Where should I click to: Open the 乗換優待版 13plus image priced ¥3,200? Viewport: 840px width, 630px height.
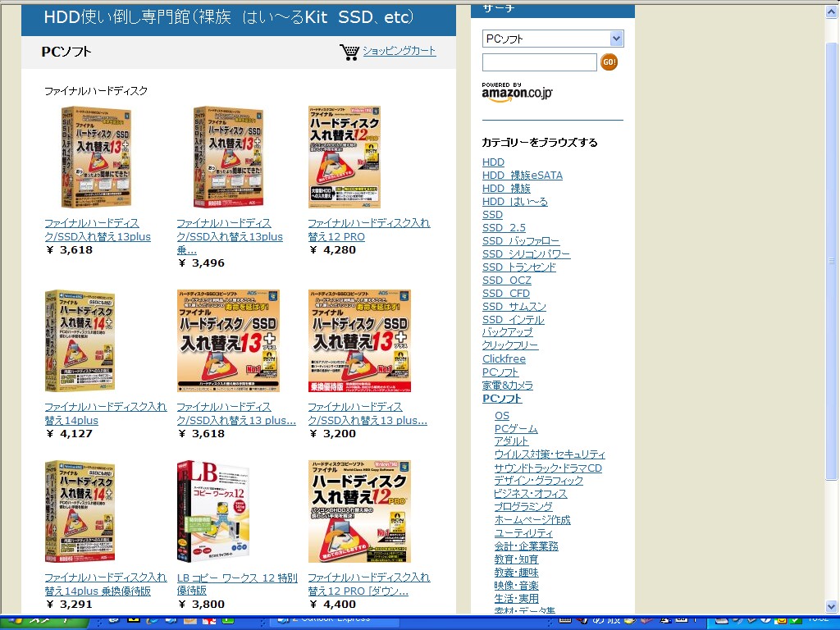(359, 340)
